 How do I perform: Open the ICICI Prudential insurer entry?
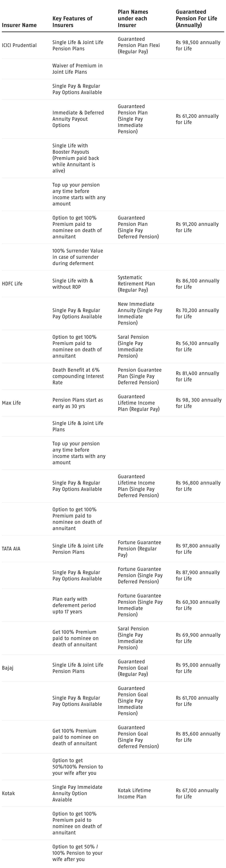(19, 46)
